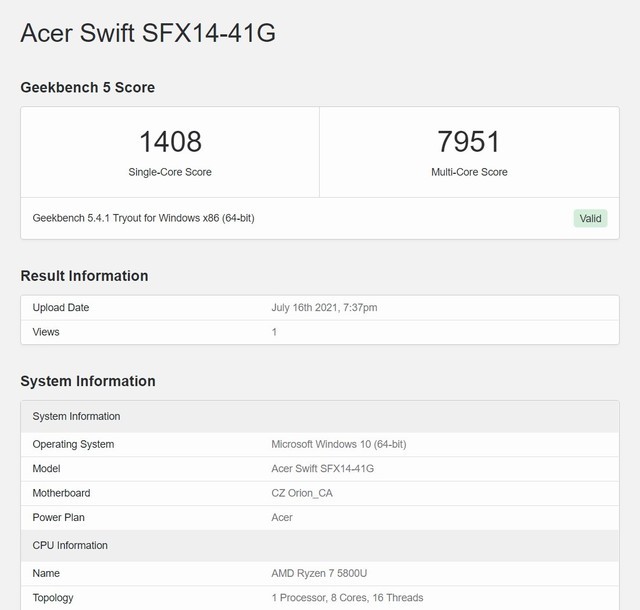Click the Geekbench 5.4.1 Tryout version text

tap(143, 218)
